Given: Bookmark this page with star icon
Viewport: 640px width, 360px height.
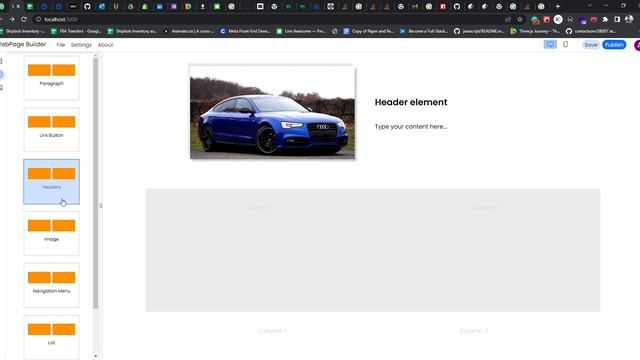Looking at the screenshot, I should coord(520,19).
